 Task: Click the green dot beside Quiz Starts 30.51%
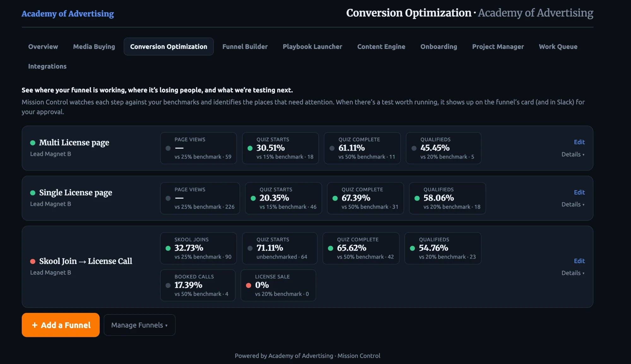250,148
